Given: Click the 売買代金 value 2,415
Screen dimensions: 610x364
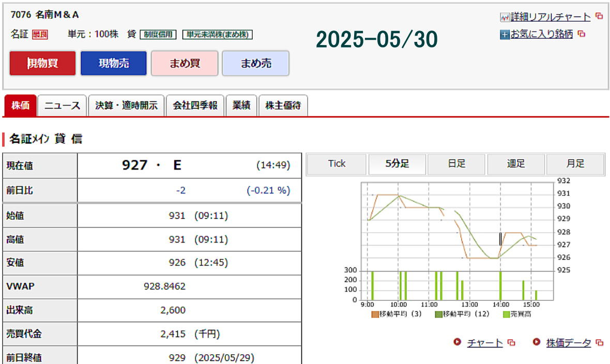Looking at the screenshot, I should [173, 334].
